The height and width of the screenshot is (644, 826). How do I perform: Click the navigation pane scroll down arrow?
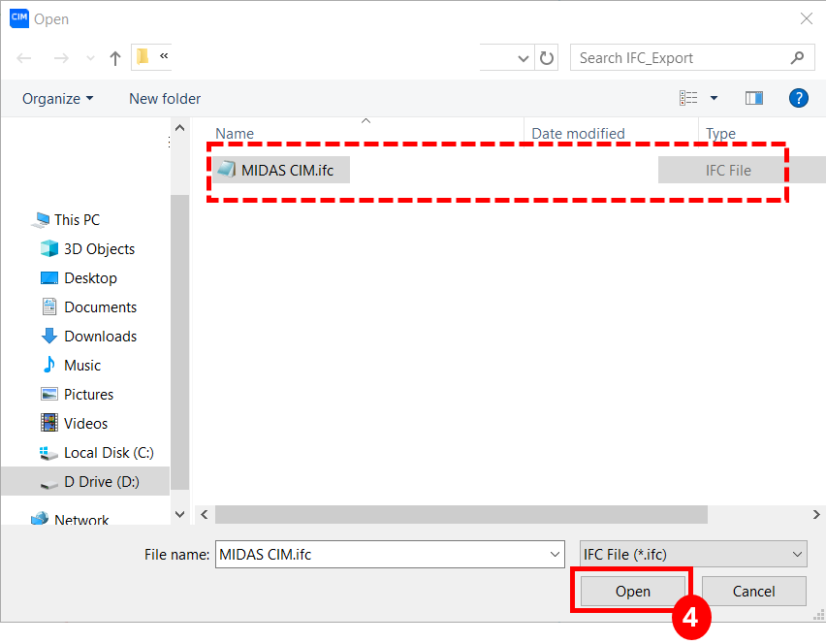coord(179,514)
